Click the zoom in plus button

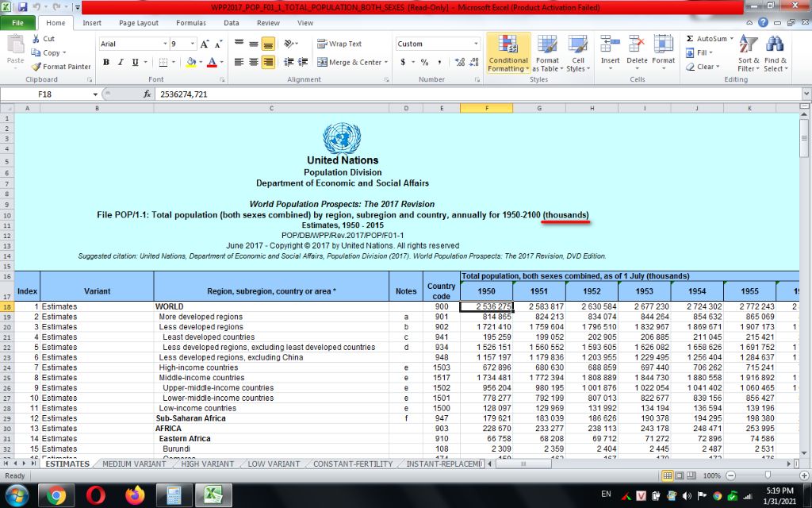pyautogui.click(x=805, y=475)
